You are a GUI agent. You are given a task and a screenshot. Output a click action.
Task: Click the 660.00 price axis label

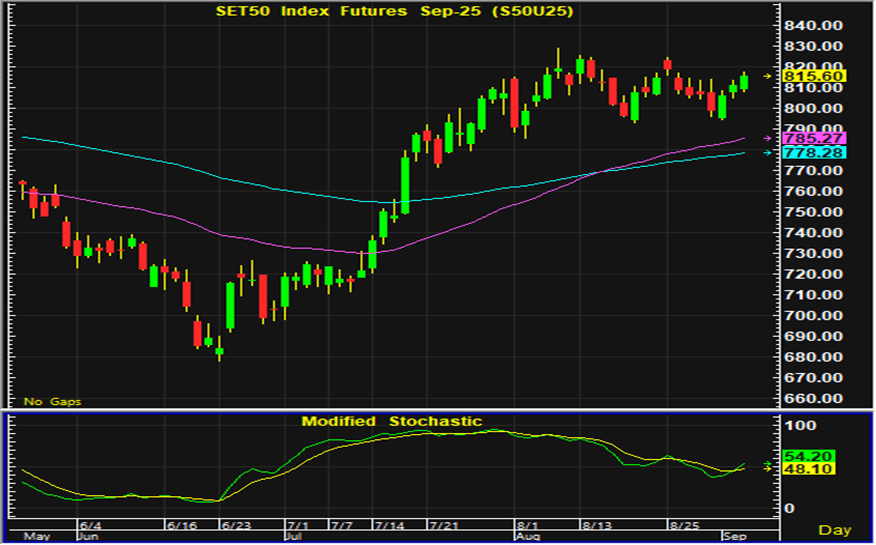tap(814, 398)
